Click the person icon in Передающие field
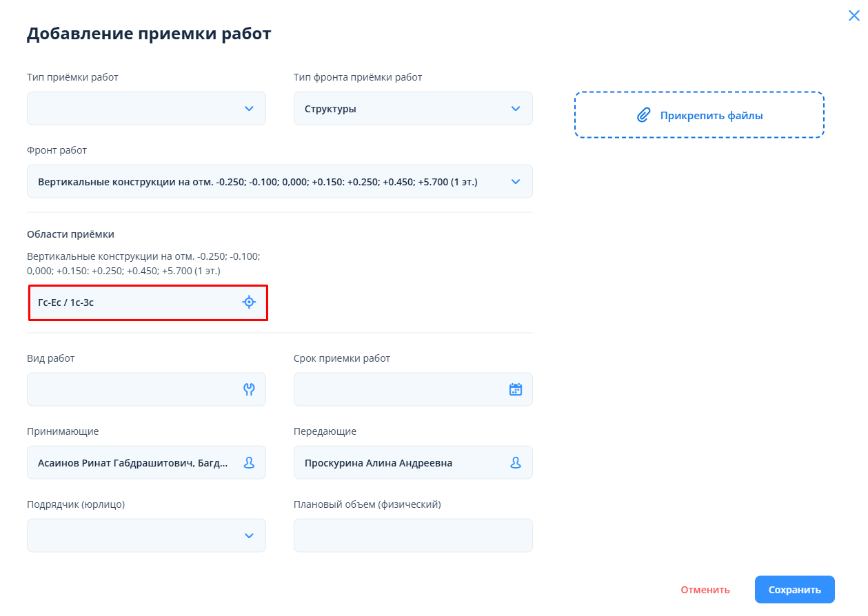 [x=516, y=463]
